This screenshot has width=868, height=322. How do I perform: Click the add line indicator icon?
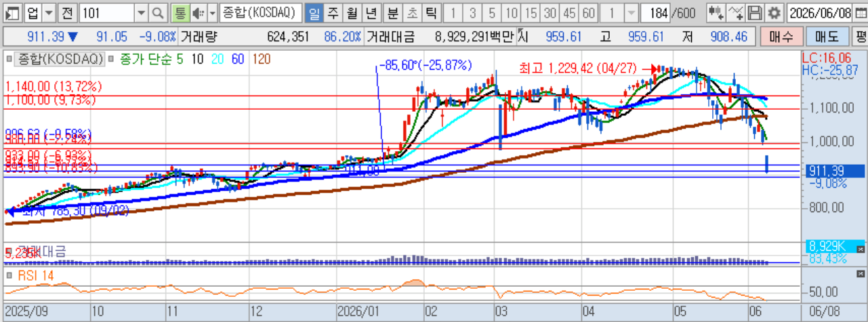[x=737, y=13]
